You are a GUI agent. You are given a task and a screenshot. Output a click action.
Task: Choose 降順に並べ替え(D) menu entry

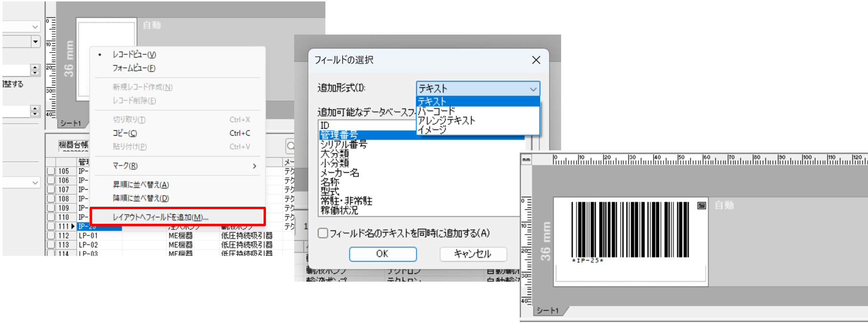(141, 198)
